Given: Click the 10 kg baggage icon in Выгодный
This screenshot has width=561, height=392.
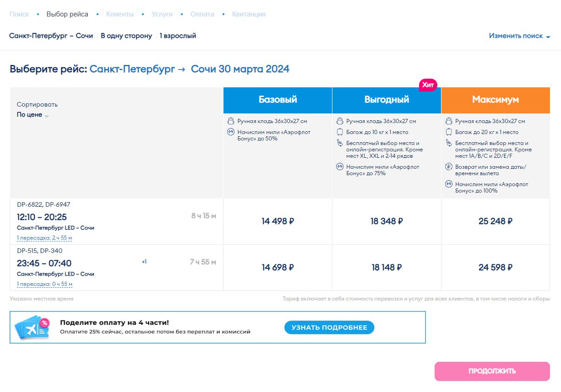Looking at the screenshot, I should point(340,132).
